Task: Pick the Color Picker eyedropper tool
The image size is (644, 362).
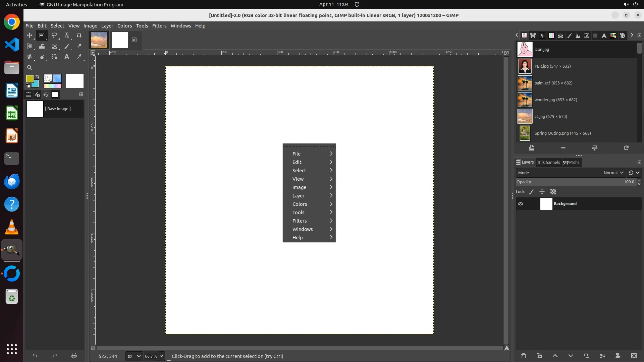Action: point(79,57)
